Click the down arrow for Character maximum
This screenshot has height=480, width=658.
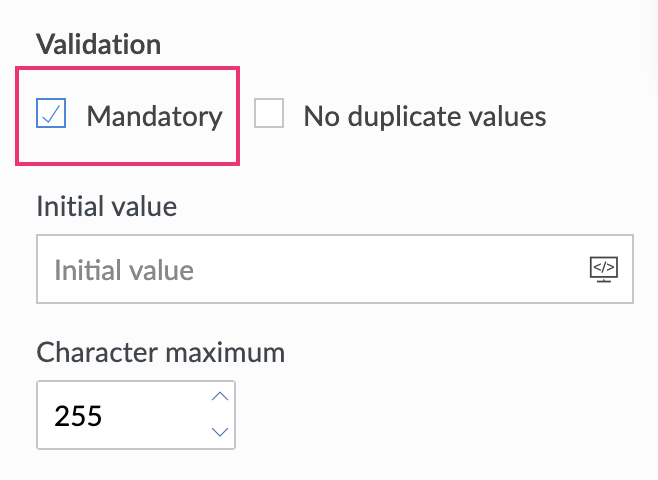(x=221, y=432)
